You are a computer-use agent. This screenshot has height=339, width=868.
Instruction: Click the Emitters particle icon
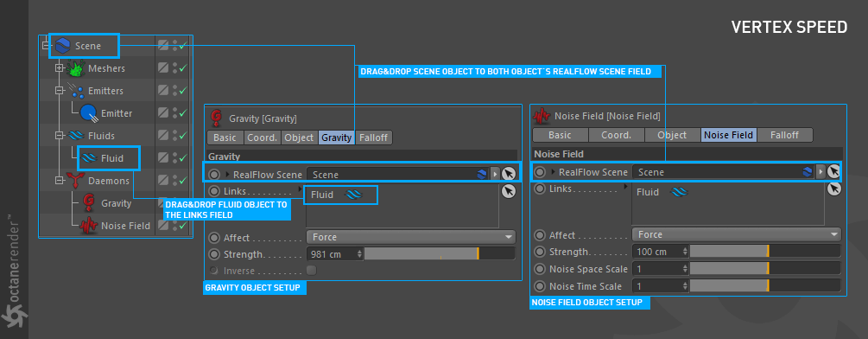pos(75,90)
